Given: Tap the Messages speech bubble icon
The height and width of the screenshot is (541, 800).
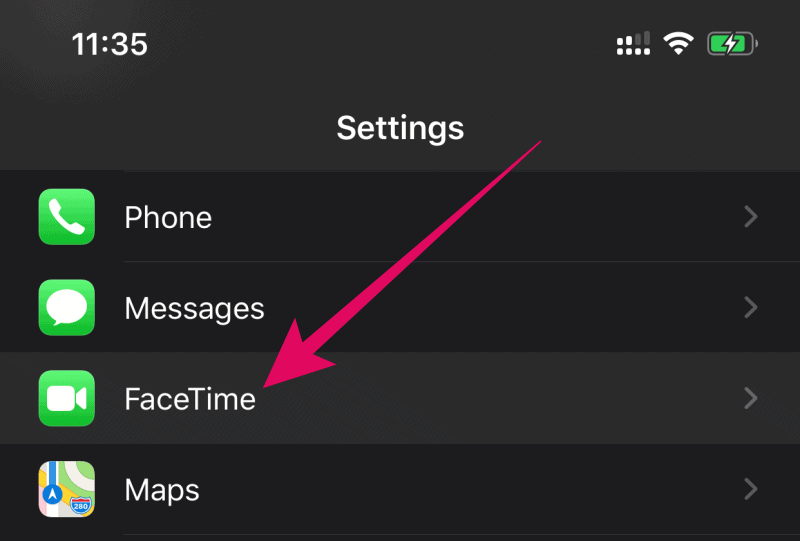Looking at the screenshot, I should pyautogui.click(x=67, y=308).
